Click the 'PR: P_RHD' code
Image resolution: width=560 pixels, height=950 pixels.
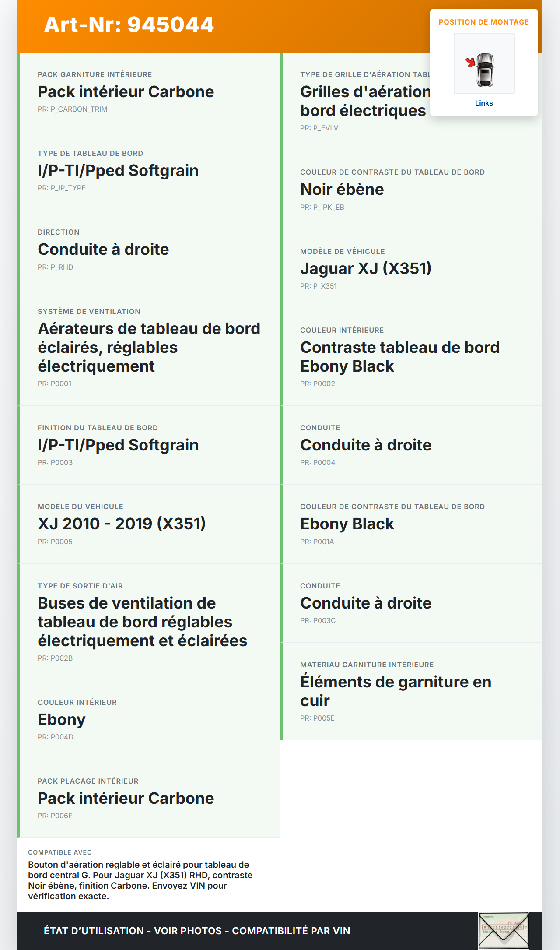[55, 267]
